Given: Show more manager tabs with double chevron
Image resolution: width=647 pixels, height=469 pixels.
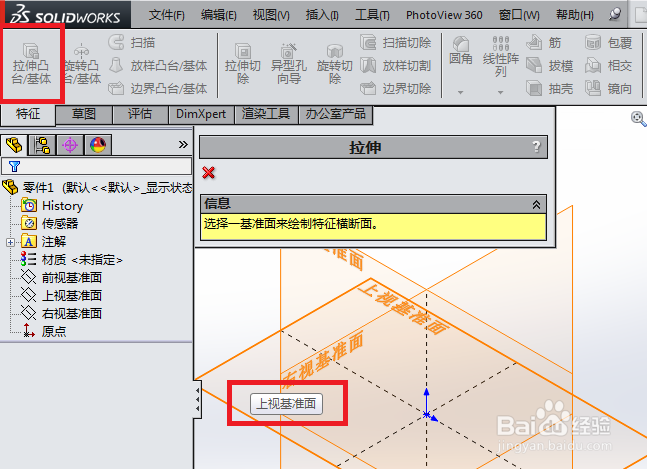Looking at the screenshot, I should coord(183,144).
